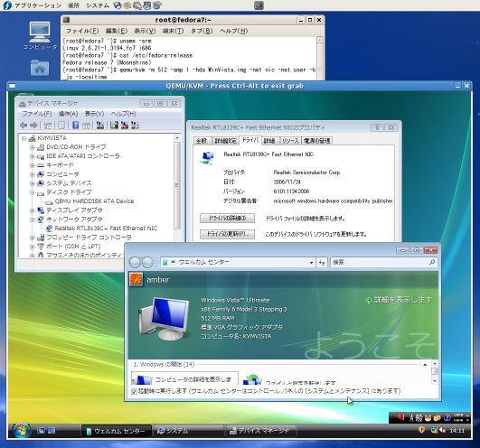480x448 pixels.
Task: Collapse ディスク ドライブ node
Action: pyautogui.click(x=33, y=192)
